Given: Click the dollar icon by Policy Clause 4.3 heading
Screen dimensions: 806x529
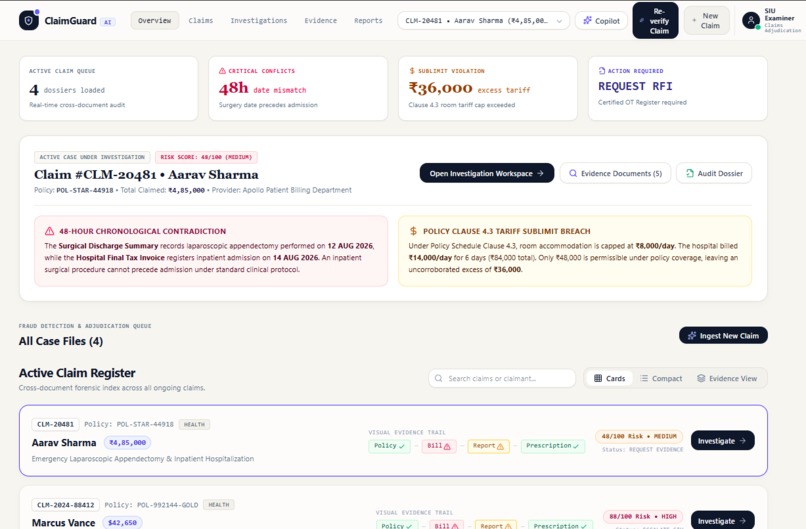Looking at the screenshot, I should (413, 231).
